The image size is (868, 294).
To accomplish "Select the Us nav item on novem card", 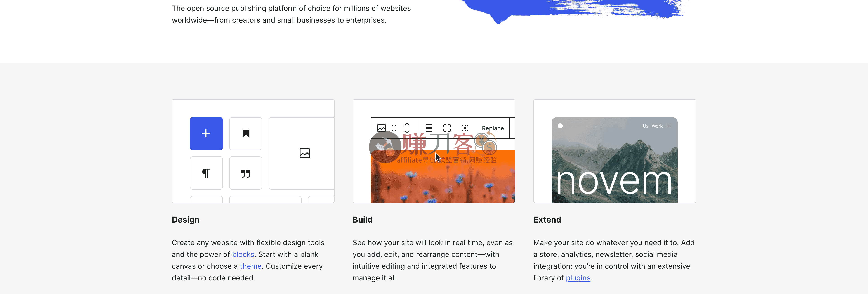I will (645, 126).
